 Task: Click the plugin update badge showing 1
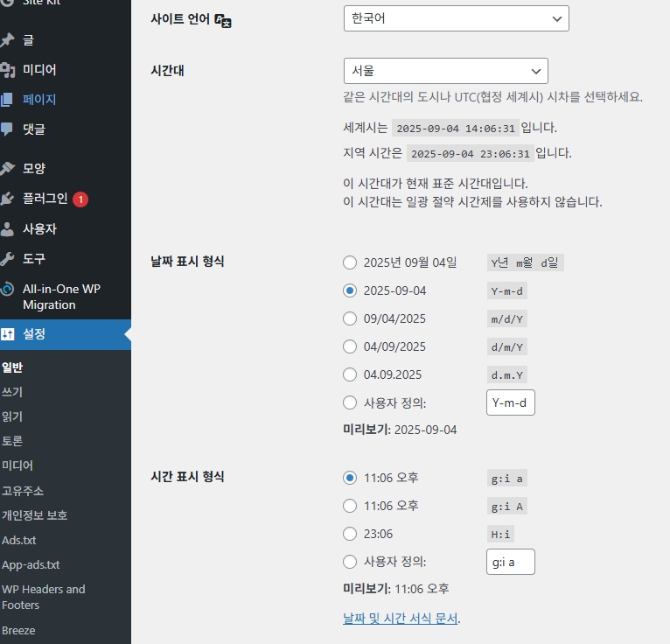tap(80, 199)
